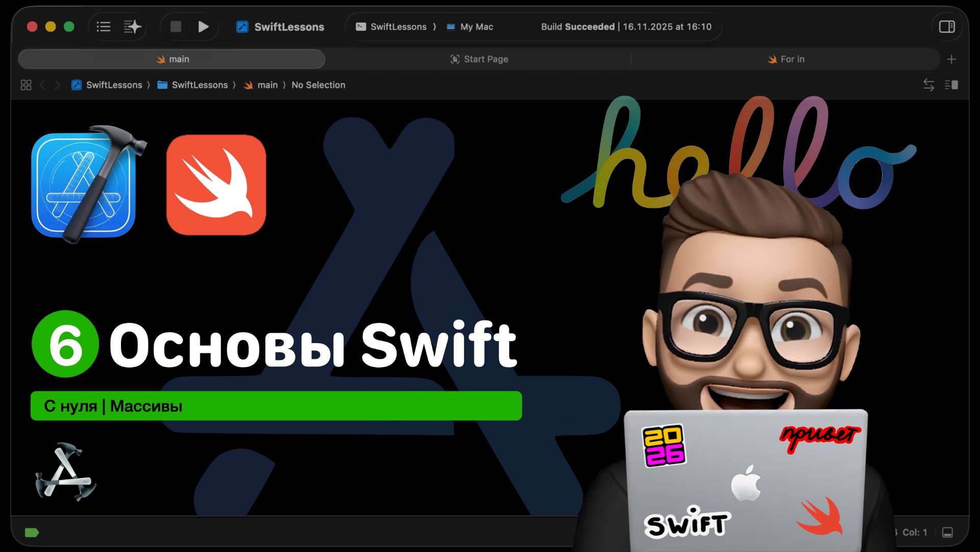980x552 pixels.
Task: Create a new tab with the plus button
Action: point(951,59)
